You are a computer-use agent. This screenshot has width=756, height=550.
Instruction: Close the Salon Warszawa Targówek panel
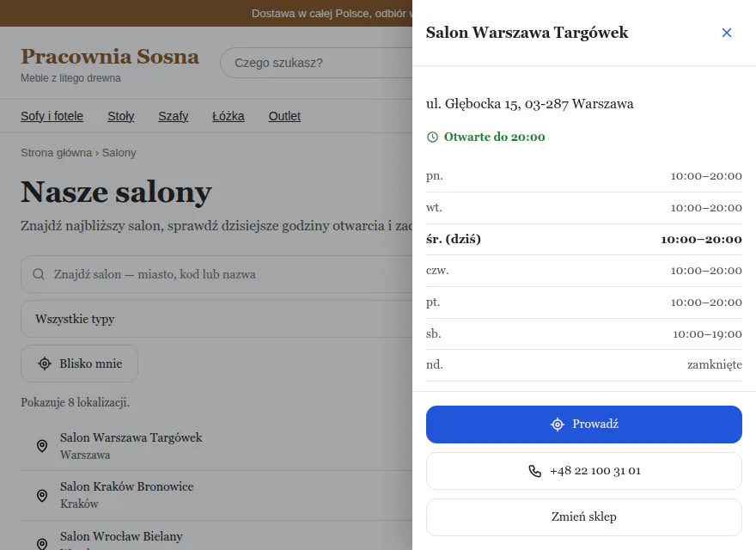[726, 33]
